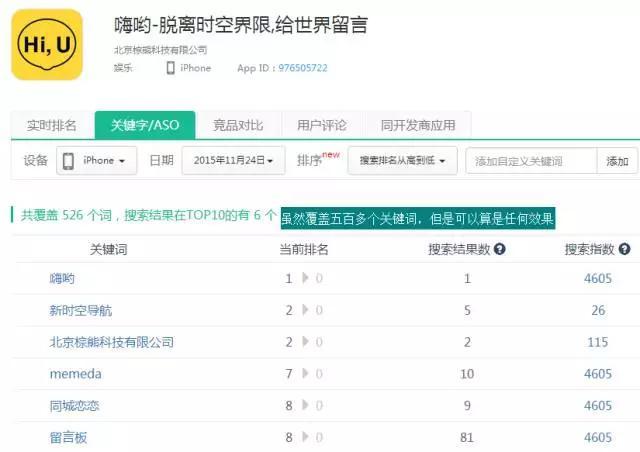Open the 用户评论 tab
640x452 pixels.
322,125
